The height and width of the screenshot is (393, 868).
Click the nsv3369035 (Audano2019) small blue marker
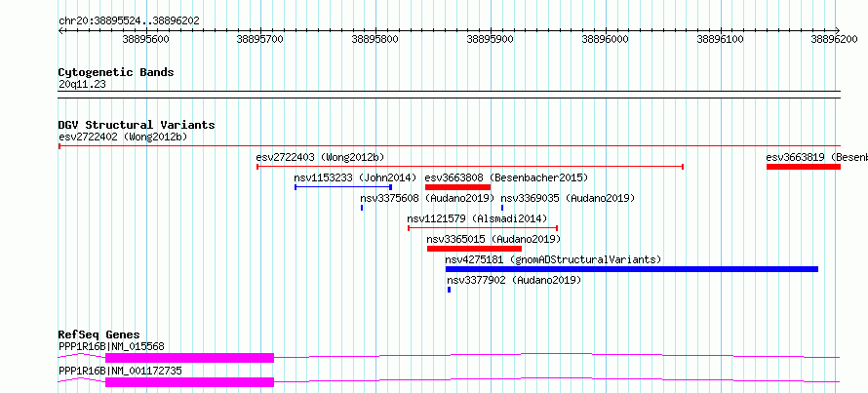pos(502,208)
